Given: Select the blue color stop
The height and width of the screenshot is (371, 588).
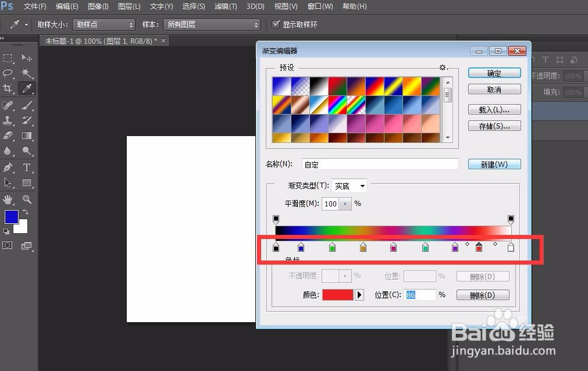Looking at the screenshot, I should [x=301, y=247].
